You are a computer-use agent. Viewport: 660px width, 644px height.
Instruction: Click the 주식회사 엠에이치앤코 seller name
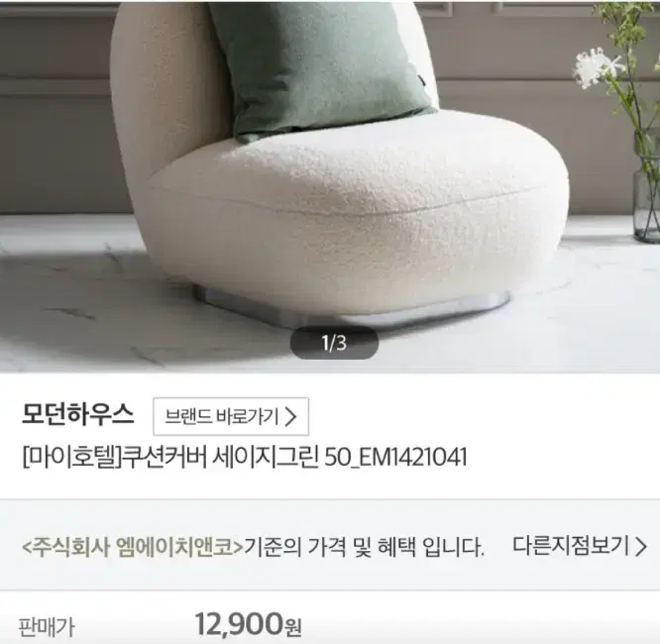click(133, 546)
